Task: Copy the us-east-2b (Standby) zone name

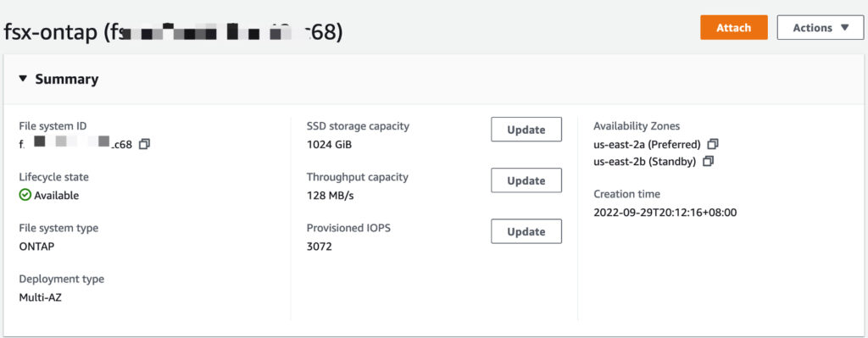Action: click(708, 162)
